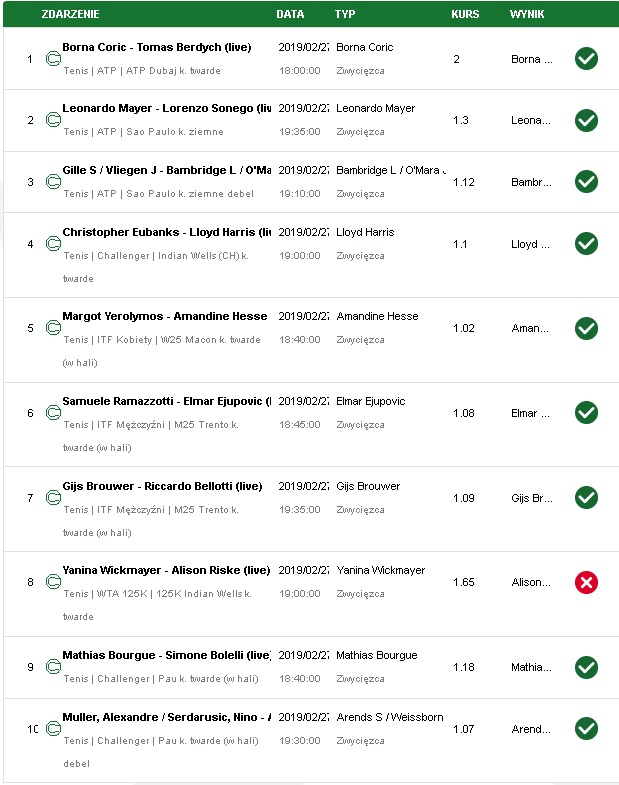Click the WYNIK column header
The height and width of the screenshot is (785, 619).
527,14
